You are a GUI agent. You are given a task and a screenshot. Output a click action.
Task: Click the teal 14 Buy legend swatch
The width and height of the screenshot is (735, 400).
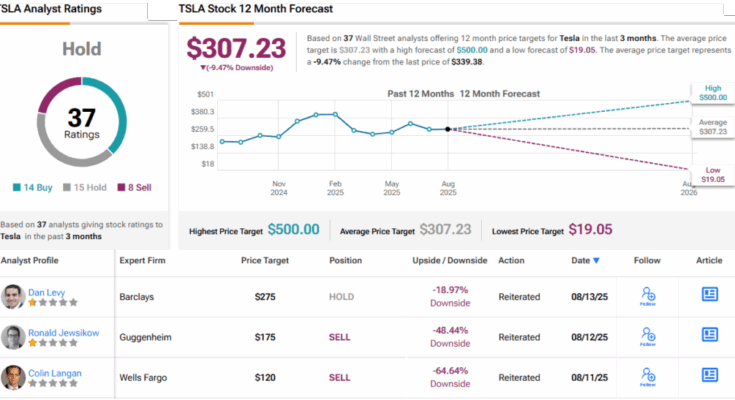(17, 188)
